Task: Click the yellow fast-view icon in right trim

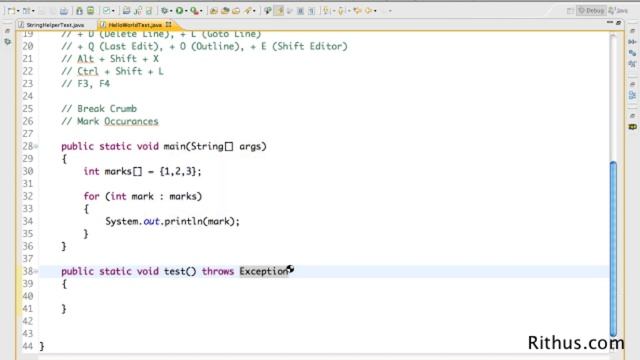Action: 633,127
